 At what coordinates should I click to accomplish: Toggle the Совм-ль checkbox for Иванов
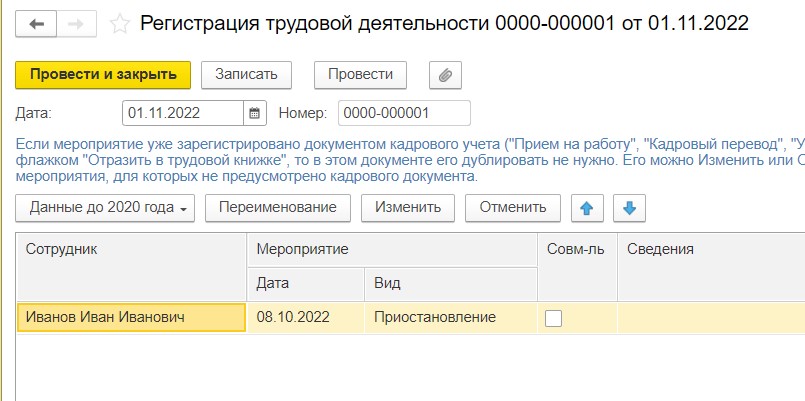coord(553,318)
